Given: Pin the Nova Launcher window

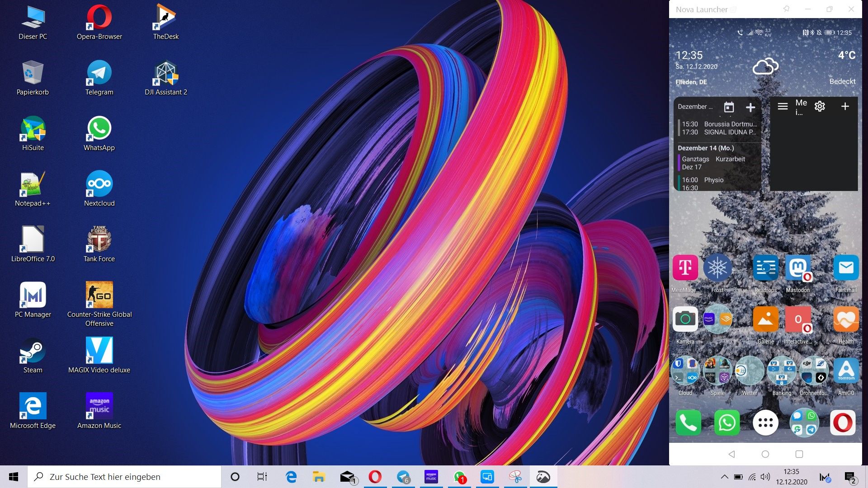Looking at the screenshot, I should [x=786, y=9].
